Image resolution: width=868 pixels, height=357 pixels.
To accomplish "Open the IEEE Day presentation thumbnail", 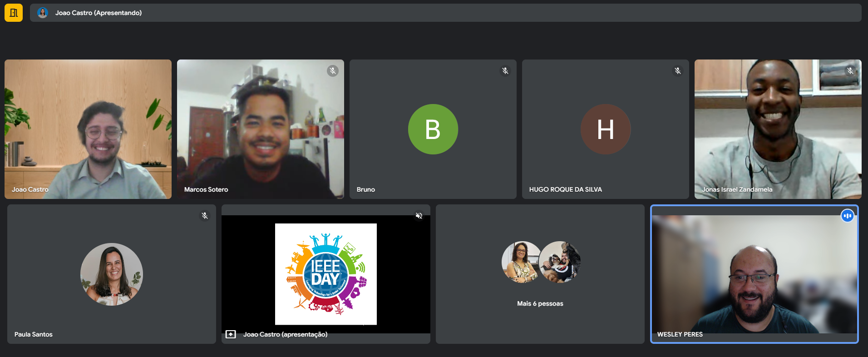I will (326, 274).
